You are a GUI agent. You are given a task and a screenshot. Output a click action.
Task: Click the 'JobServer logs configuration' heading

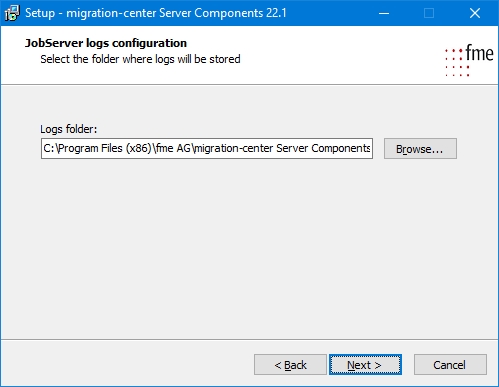coord(106,43)
